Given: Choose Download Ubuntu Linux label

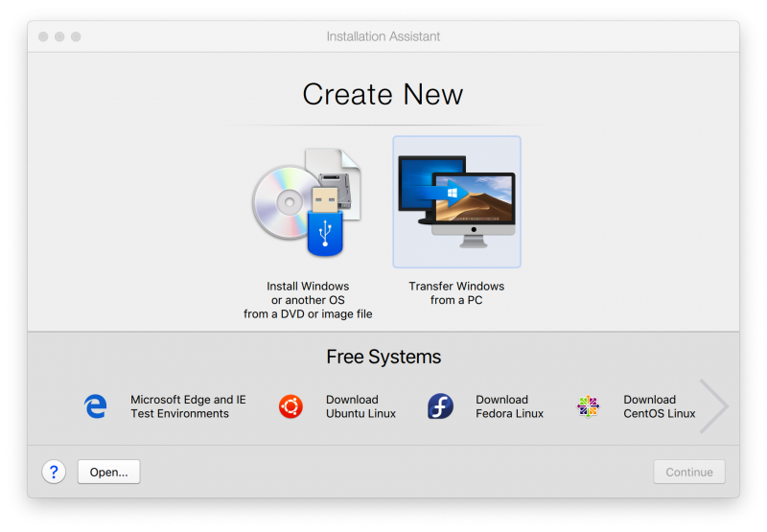Looking at the screenshot, I should [361, 406].
